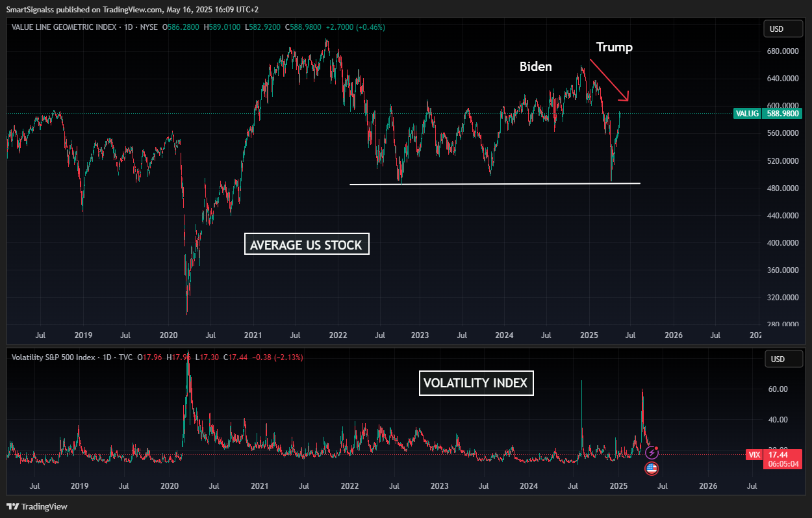Click the 2024 label on lower time axis

529,486
